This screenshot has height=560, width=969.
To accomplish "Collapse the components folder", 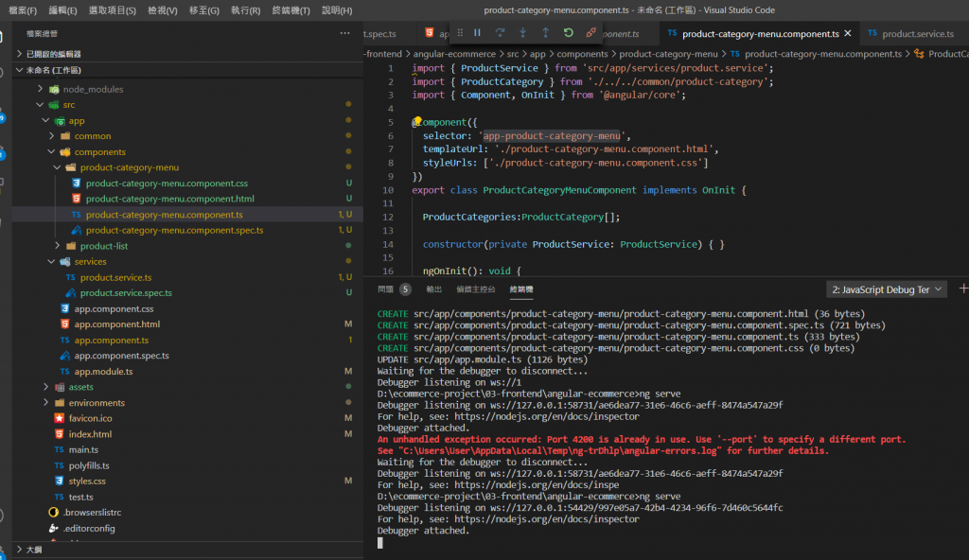I will coord(99,151).
